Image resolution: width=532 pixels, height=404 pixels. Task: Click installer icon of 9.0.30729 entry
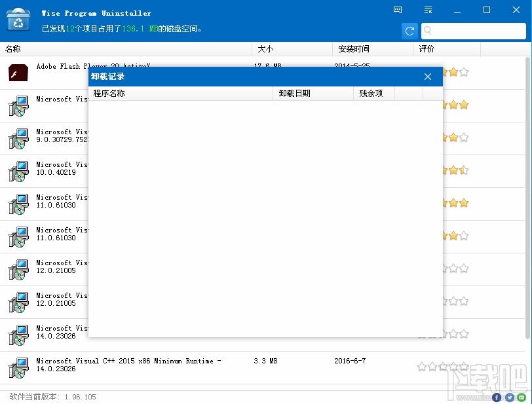pyautogui.click(x=18, y=138)
